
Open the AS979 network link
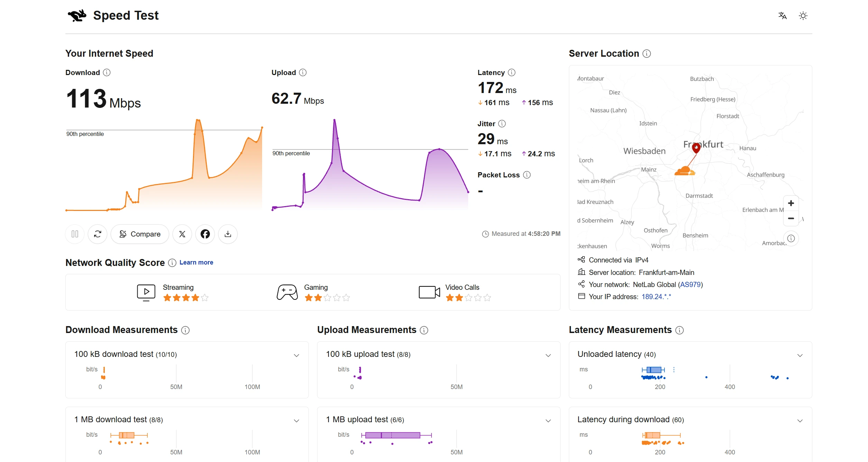pyautogui.click(x=690, y=285)
